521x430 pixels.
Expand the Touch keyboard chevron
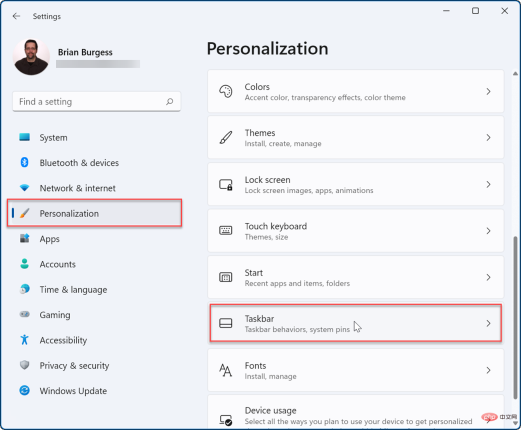pyautogui.click(x=488, y=231)
